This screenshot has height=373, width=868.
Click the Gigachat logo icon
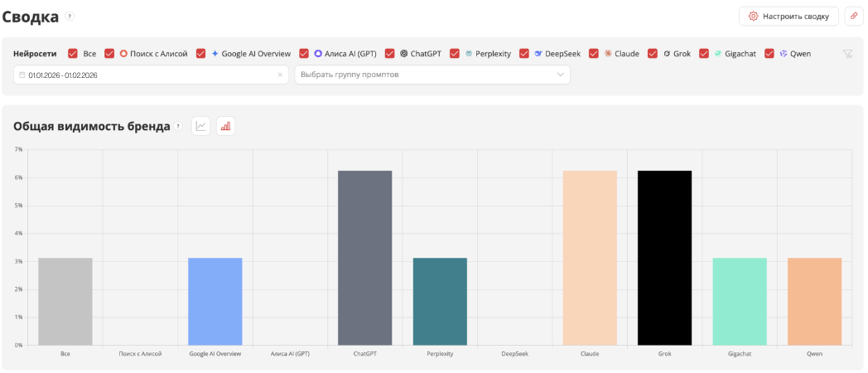coord(718,54)
